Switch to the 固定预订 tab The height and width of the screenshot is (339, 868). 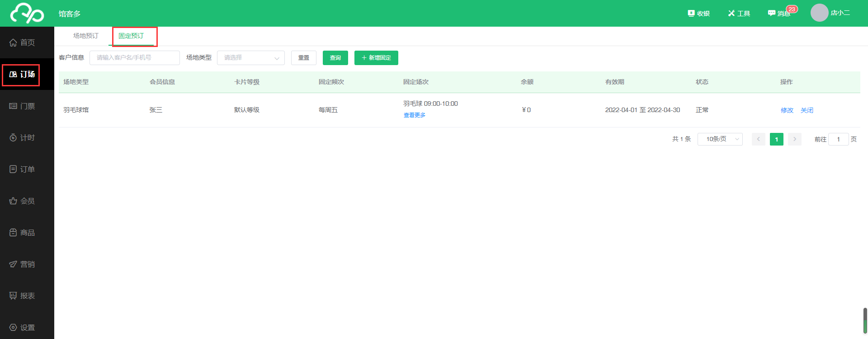click(x=131, y=36)
